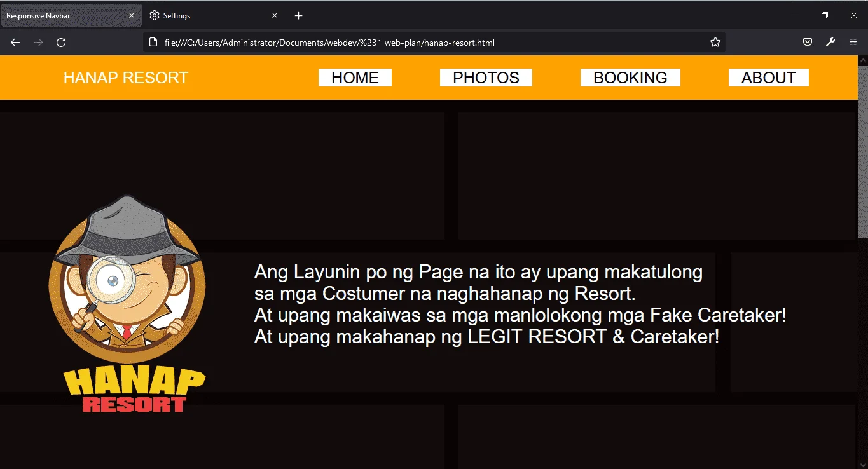This screenshot has width=868, height=469.
Task: Click the browser forward arrow
Action: tap(38, 43)
